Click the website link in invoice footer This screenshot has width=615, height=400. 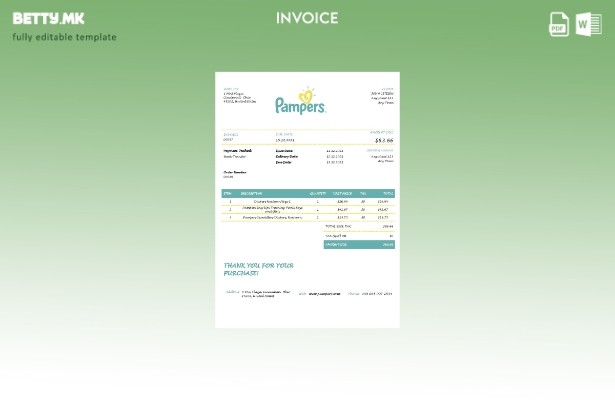(x=324, y=294)
